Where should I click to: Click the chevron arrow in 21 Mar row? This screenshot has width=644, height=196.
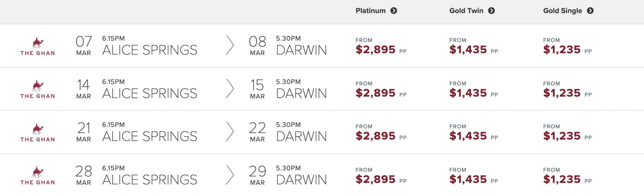[x=230, y=132]
